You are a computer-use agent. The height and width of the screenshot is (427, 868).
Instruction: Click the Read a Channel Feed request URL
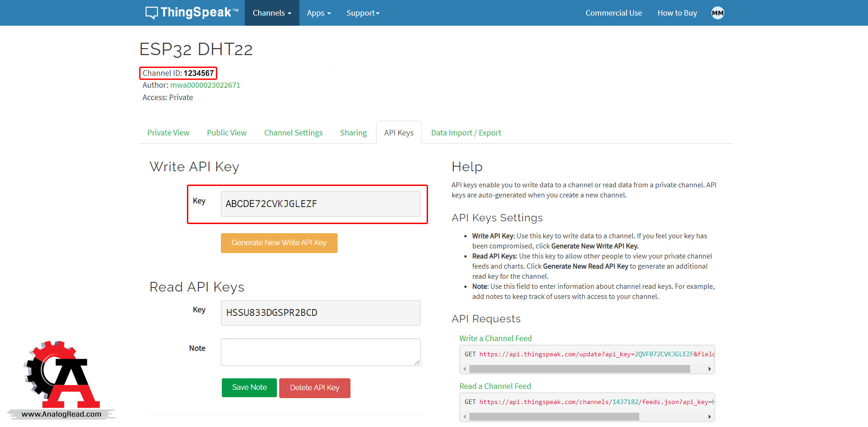pyautogui.click(x=597, y=402)
